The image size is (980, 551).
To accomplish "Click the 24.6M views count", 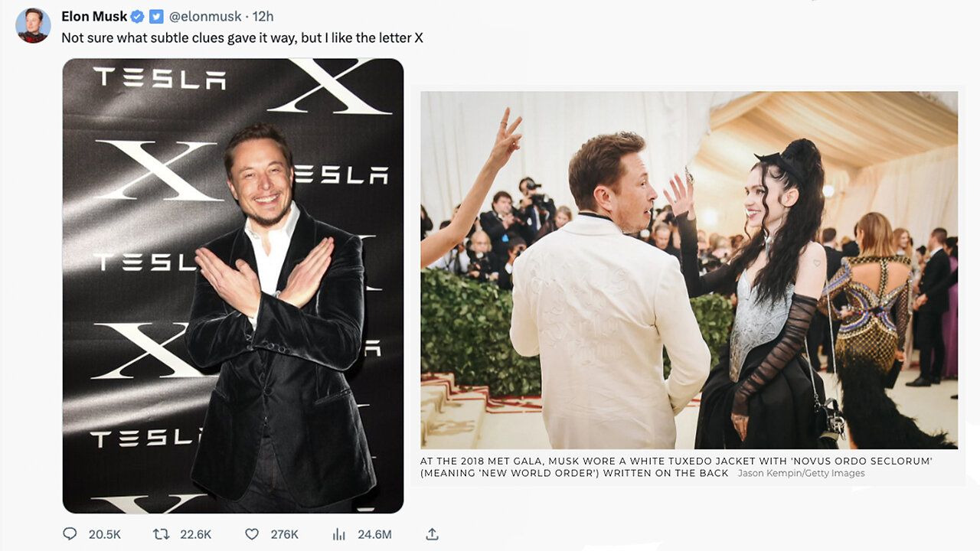I will tap(374, 534).
